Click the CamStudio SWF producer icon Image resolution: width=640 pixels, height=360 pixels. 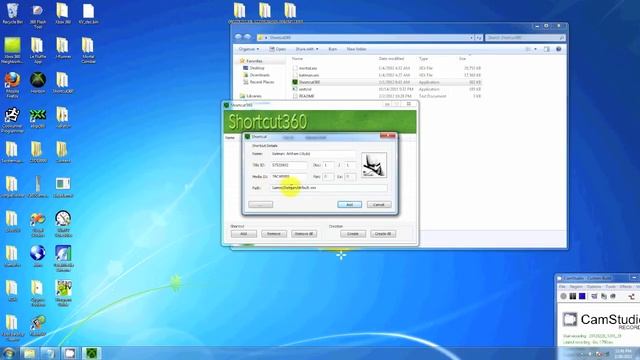(613, 296)
